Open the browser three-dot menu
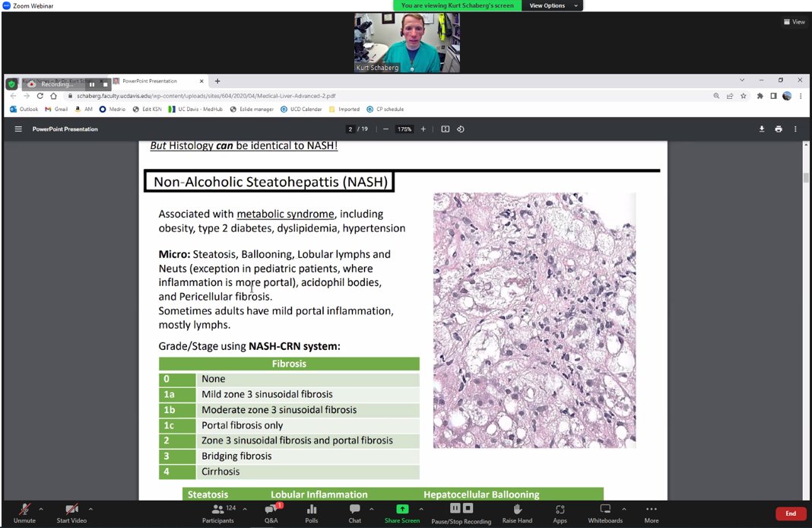The height and width of the screenshot is (528, 812). click(801, 96)
